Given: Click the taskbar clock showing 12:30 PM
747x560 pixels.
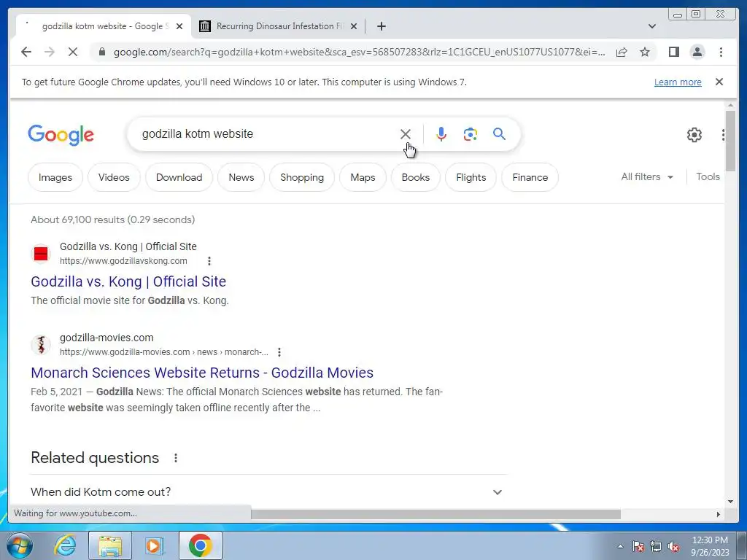Looking at the screenshot, I should (x=710, y=545).
